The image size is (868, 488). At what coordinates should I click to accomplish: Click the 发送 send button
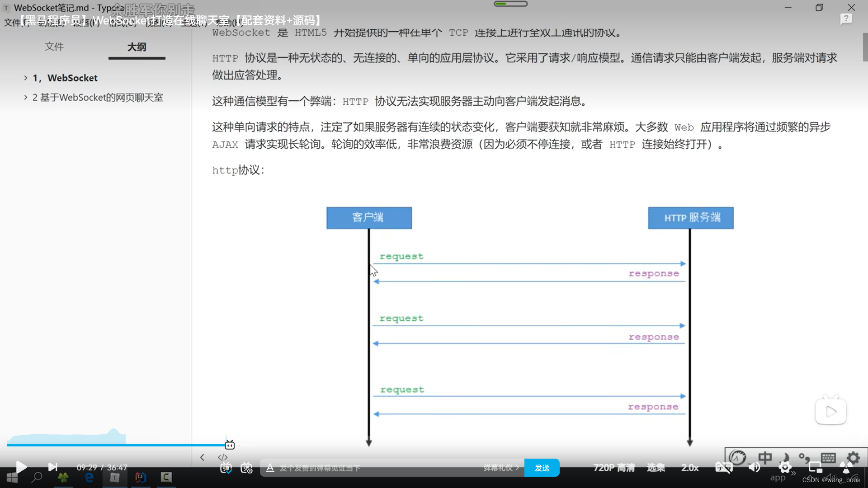tap(542, 468)
